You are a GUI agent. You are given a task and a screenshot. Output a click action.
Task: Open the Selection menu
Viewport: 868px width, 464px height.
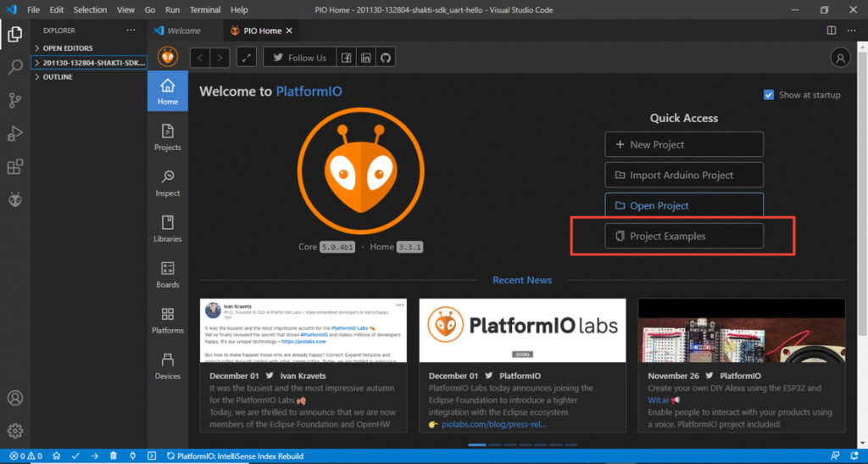pos(90,10)
